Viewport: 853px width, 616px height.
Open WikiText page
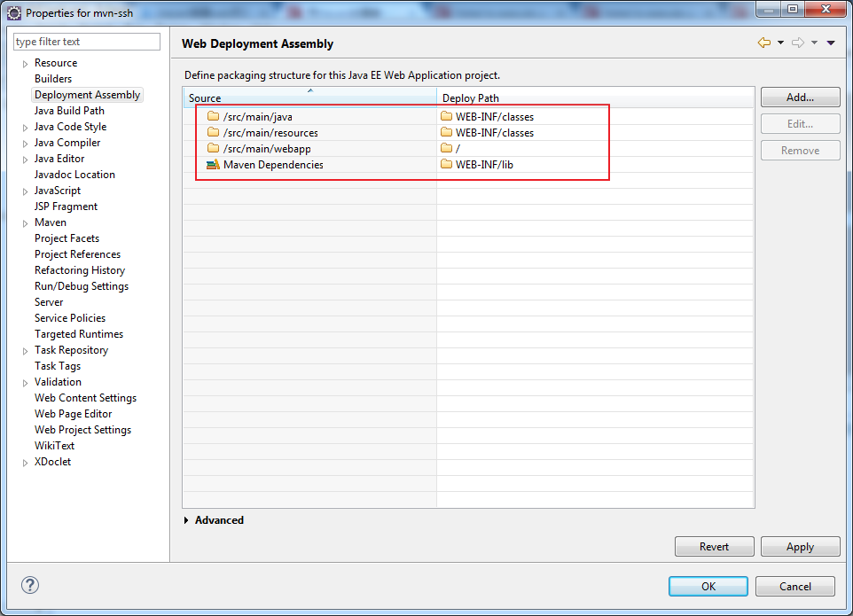[54, 445]
